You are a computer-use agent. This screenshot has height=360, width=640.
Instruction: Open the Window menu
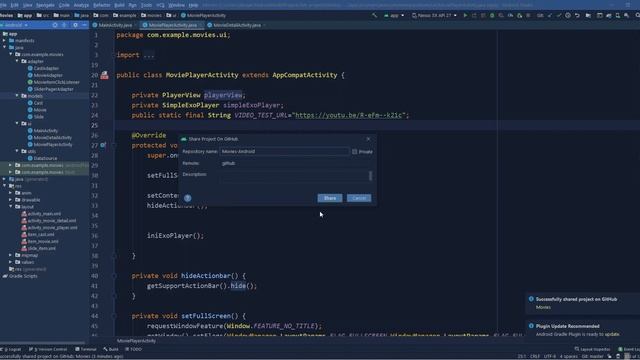(x=176, y=5)
